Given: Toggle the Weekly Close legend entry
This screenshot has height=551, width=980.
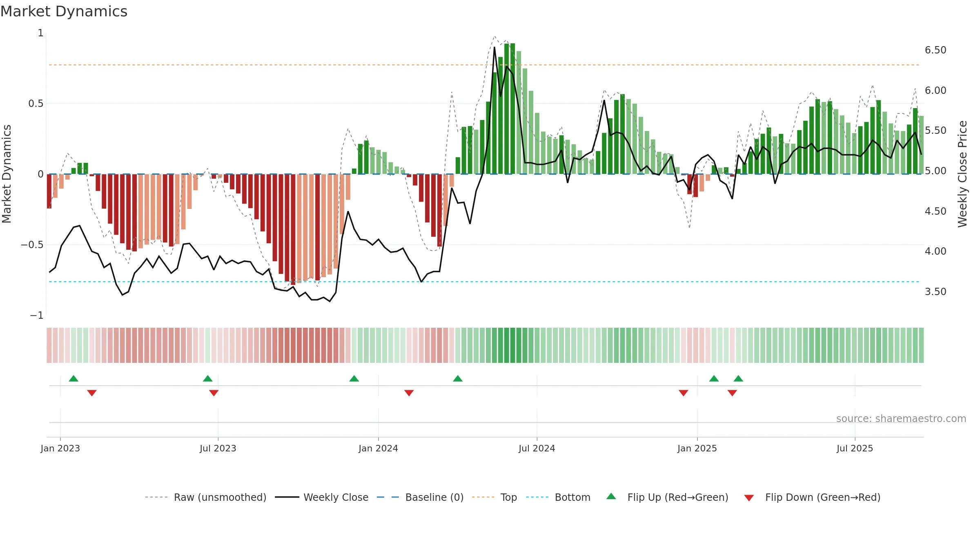Looking at the screenshot, I should 321,497.
